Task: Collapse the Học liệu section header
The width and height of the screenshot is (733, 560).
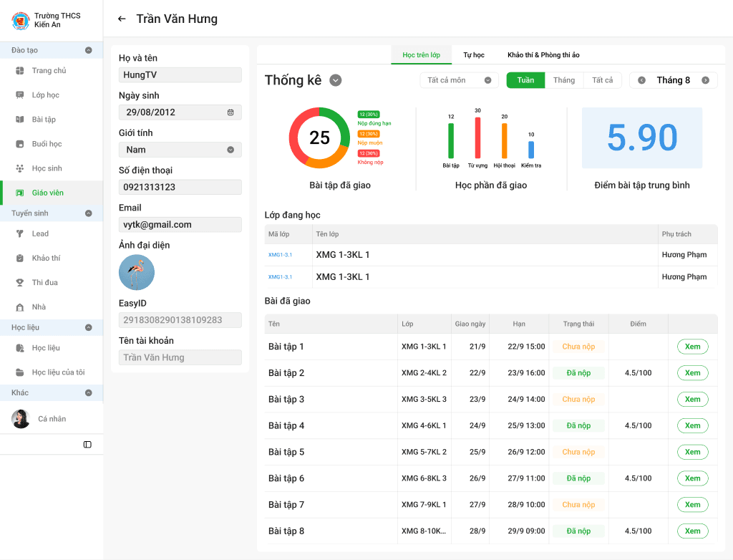Action: pyautogui.click(x=88, y=327)
